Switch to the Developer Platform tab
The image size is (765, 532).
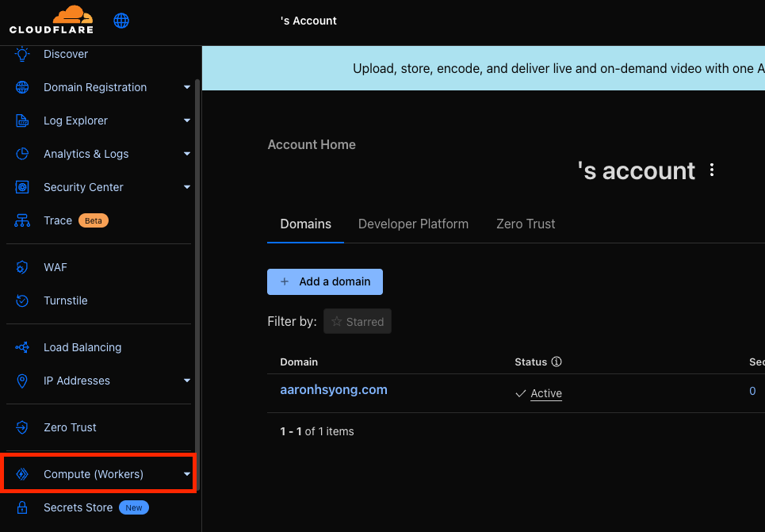click(413, 224)
